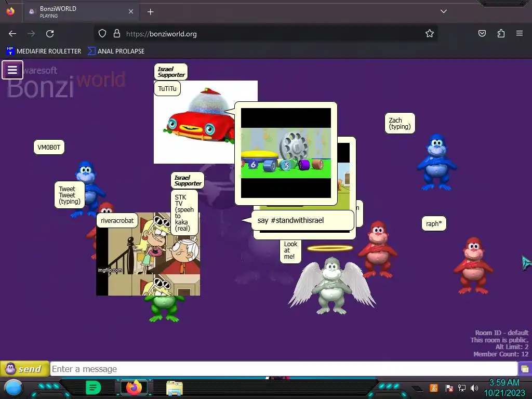Open the network tray icon
Image resolution: width=532 pixels, height=399 pixels.
pyautogui.click(x=461, y=388)
